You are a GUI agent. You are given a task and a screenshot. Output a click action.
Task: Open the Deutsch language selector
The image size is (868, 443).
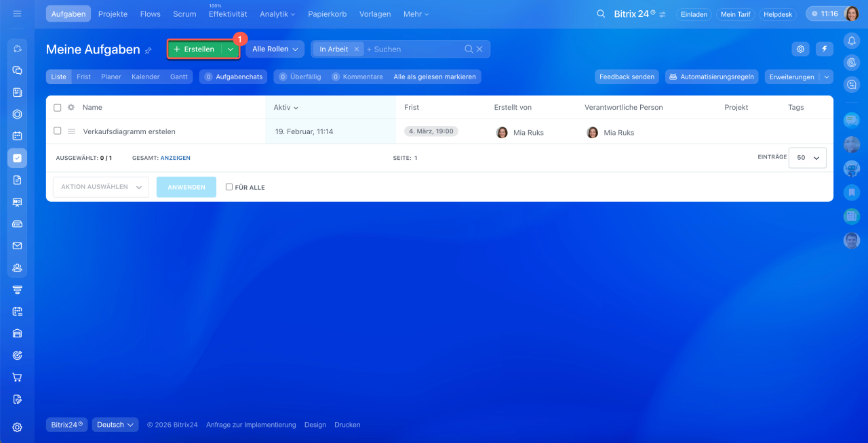[x=115, y=425]
